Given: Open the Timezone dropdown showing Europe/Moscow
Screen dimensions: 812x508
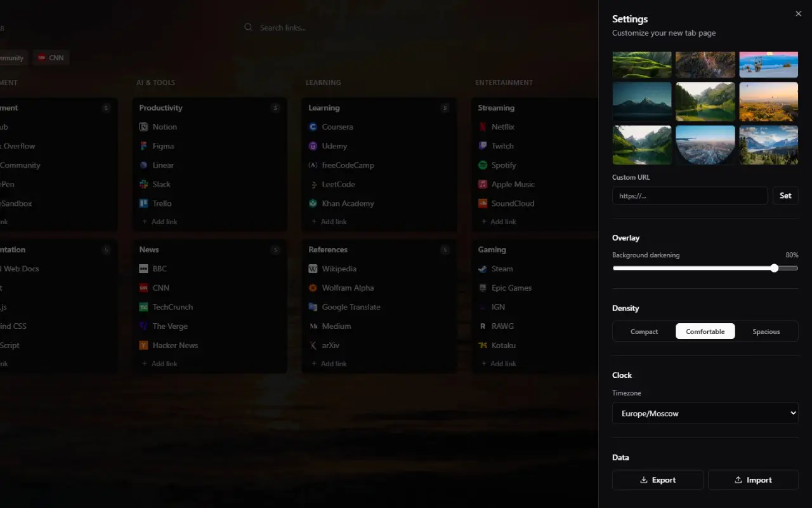Looking at the screenshot, I should (x=705, y=413).
